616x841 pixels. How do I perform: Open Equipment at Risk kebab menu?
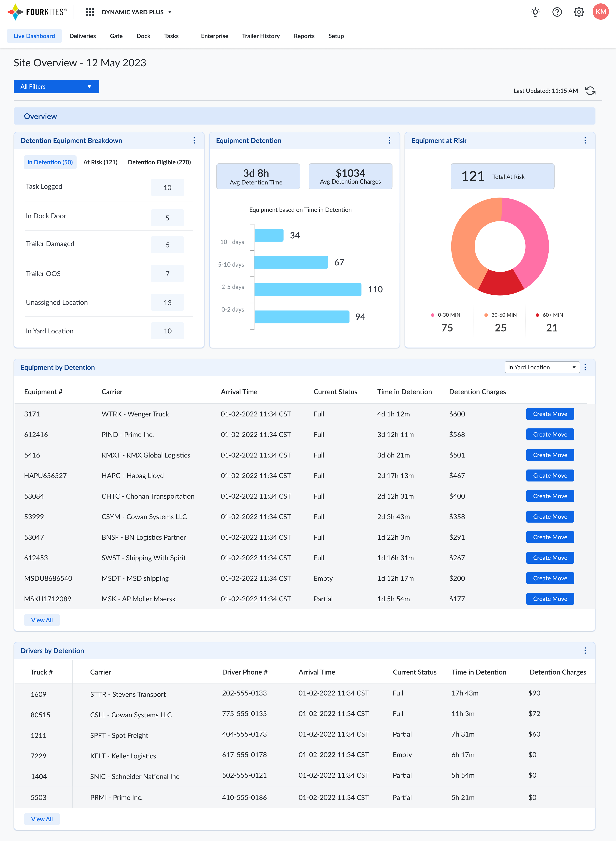[x=585, y=140]
